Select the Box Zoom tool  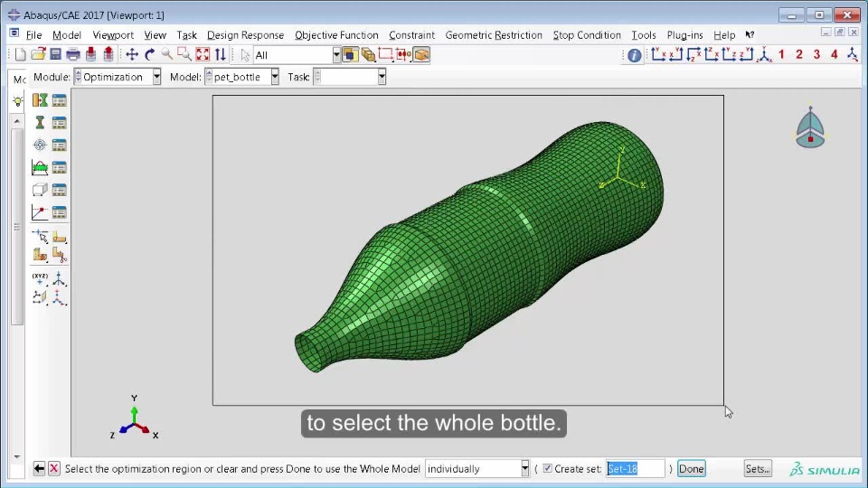click(184, 54)
